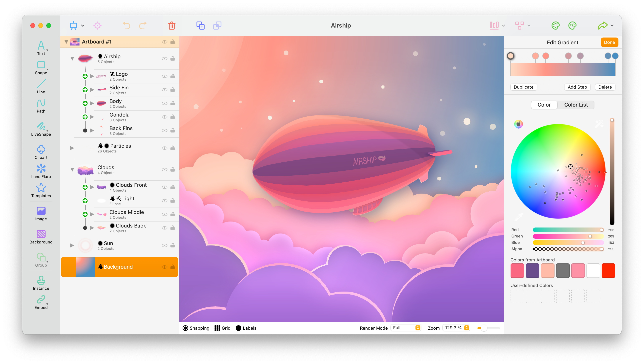Viewport: 644px width, 364px height.
Task: Create an Instance
Action: pyautogui.click(x=41, y=283)
